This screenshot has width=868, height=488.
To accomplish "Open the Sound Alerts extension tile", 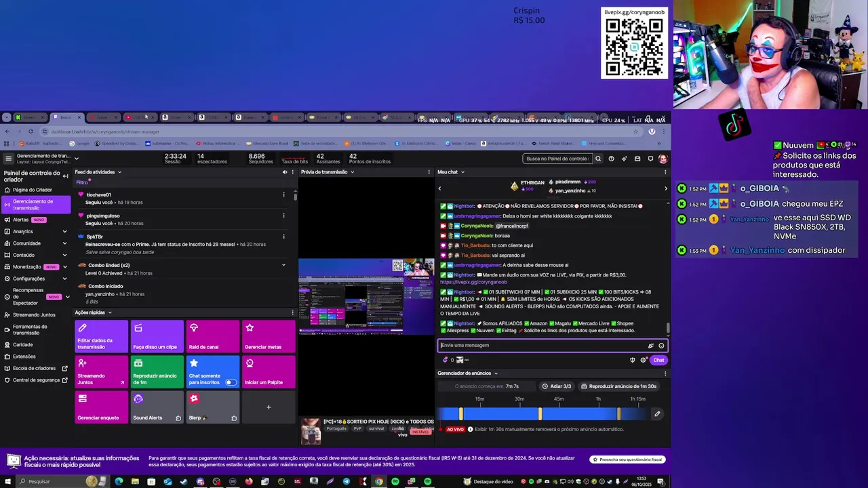I will pos(157,407).
